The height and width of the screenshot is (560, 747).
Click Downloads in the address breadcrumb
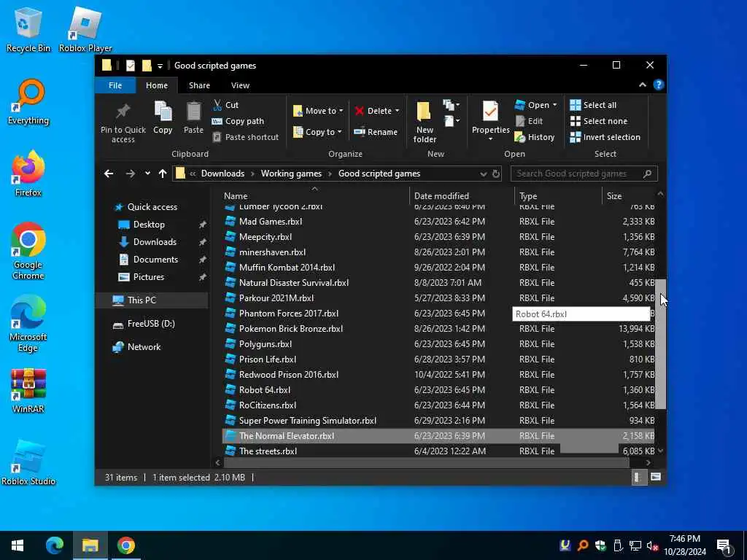[222, 174]
